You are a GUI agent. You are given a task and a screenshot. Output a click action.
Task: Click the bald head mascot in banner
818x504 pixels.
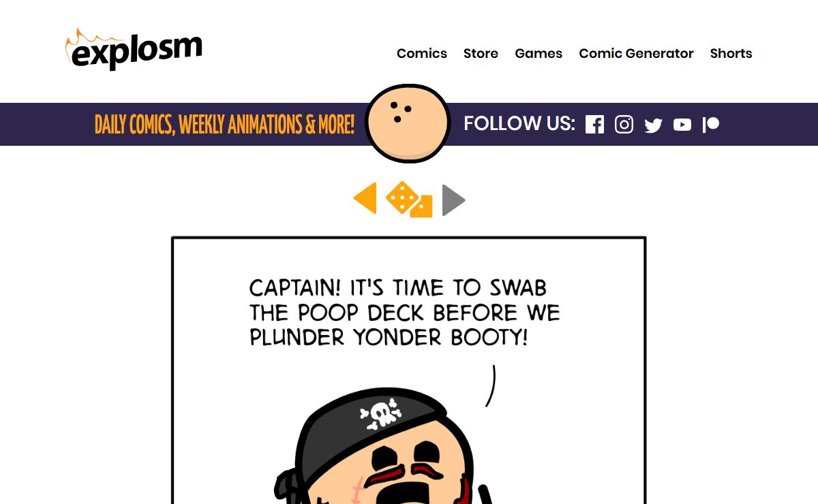408,123
